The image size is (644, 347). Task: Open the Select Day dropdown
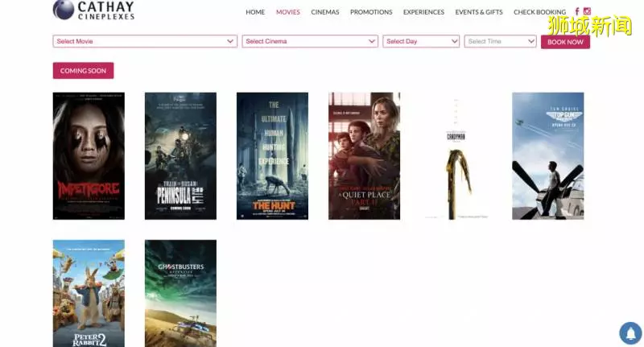pos(421,41)
